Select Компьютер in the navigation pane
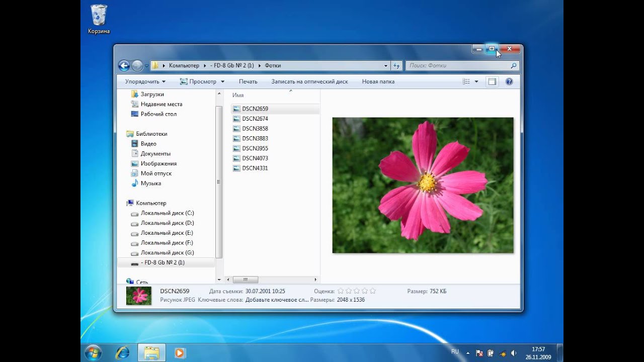Image resolution: width=644 pixels, height=362 pixels. (x=151, y=203)
